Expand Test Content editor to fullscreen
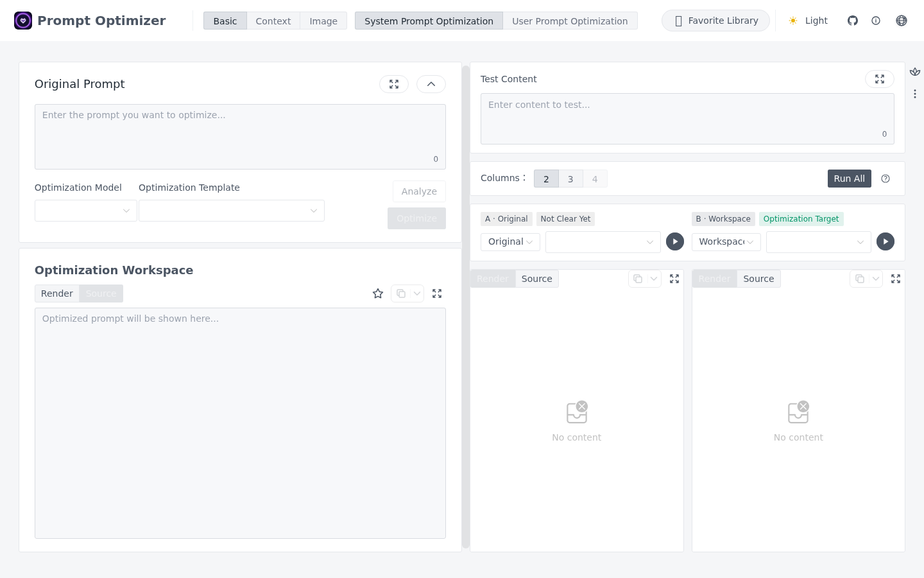The image size is (924, 578). click(880, 79)
